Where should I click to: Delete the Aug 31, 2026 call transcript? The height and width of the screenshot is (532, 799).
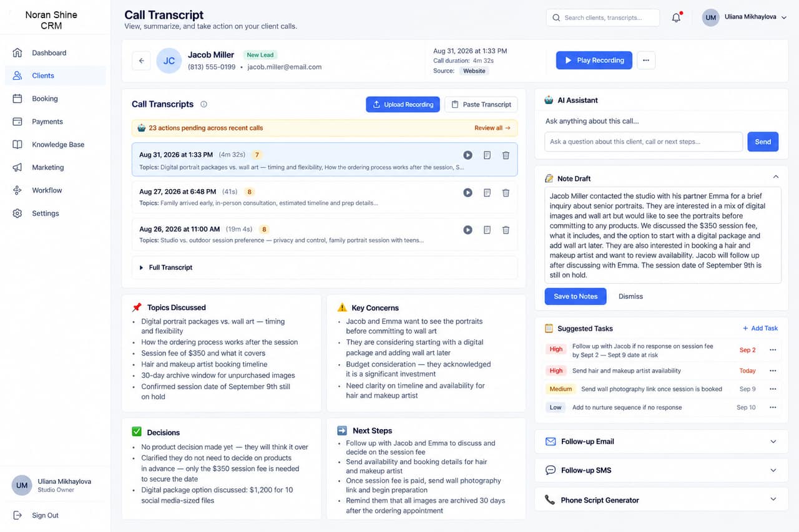tap(506, 155)
